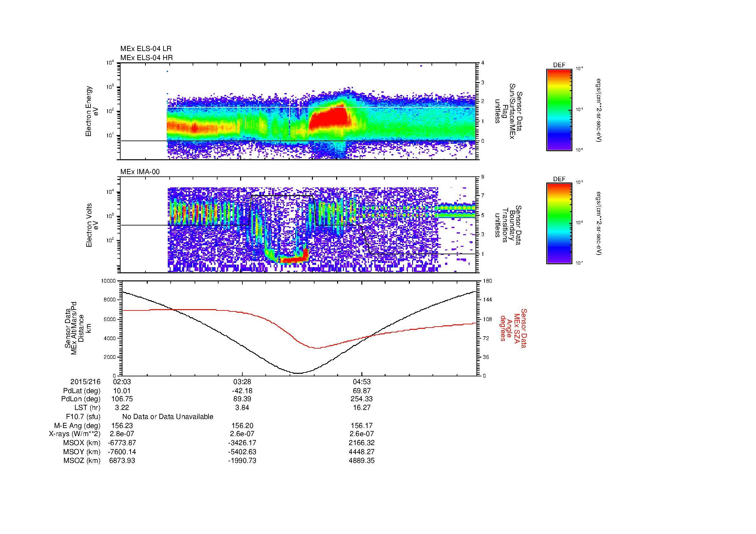Select the 'MEx ELS-04 LR' title text

coord(146,49)
